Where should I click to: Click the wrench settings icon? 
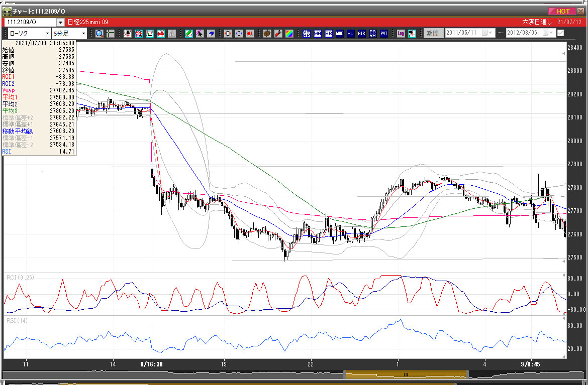coord(278,34)
